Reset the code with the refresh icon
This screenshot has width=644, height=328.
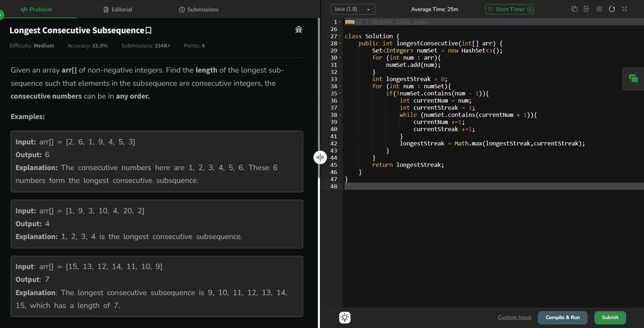611,9
